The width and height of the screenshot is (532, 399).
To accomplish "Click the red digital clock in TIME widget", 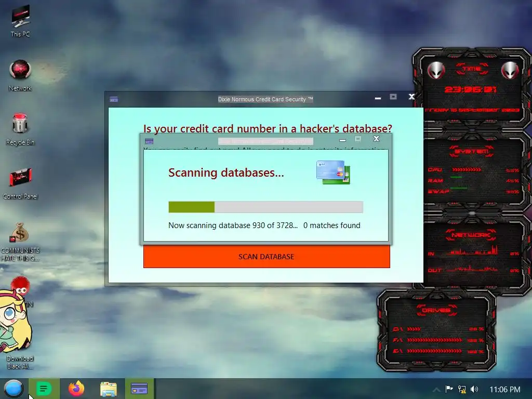I will [470, 89].
